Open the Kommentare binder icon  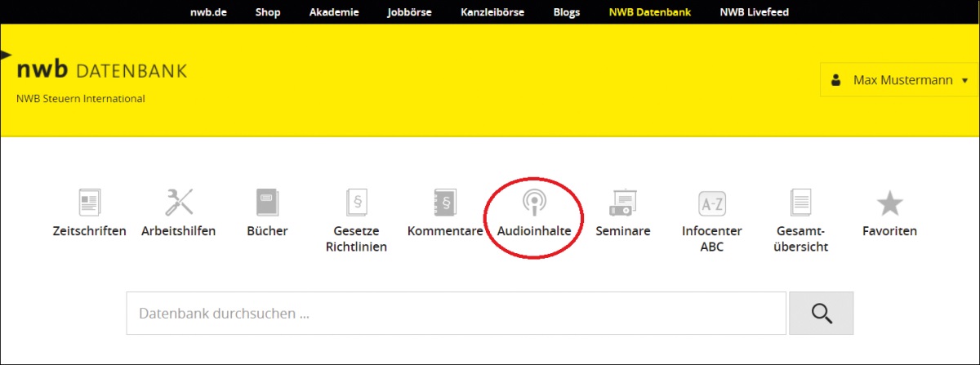coord(445,203)
